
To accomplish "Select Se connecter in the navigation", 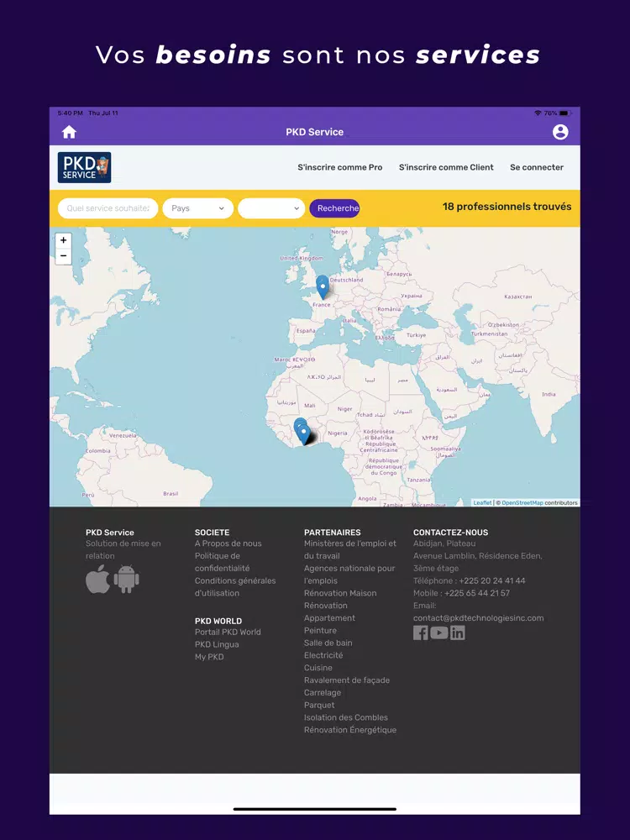I will [x=537, y=167].
